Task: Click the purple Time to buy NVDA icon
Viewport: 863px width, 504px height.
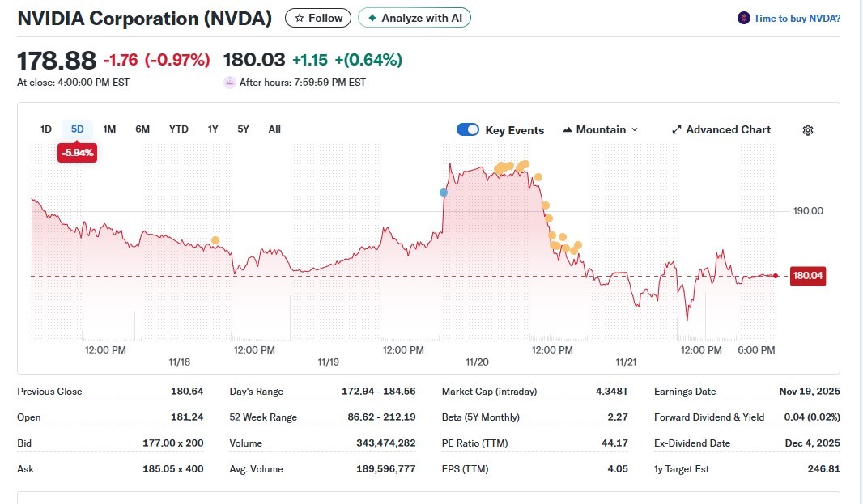Action: tap(743, 18)
